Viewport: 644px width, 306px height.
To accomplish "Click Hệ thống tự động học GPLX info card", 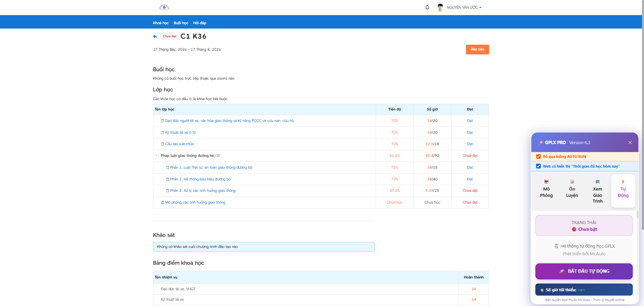I will tap(584, 250).
